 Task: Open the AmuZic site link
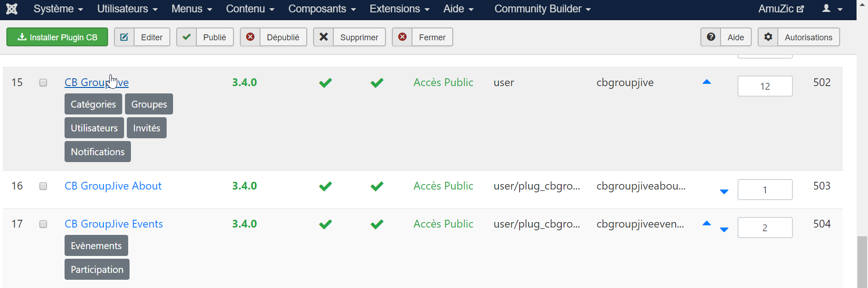point(781,9)
